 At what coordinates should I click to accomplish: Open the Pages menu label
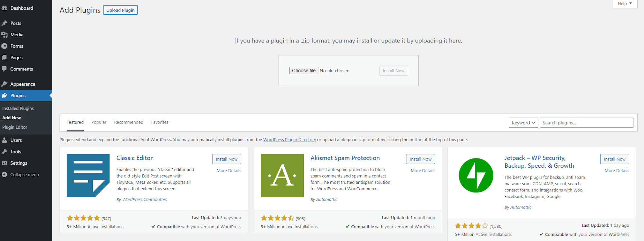coord(16,58)
